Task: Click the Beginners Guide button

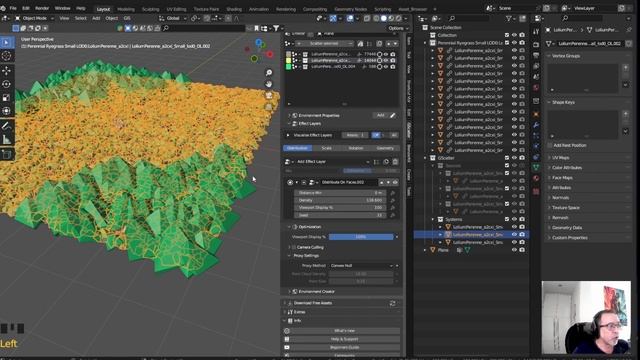Action: pos(344,347)
